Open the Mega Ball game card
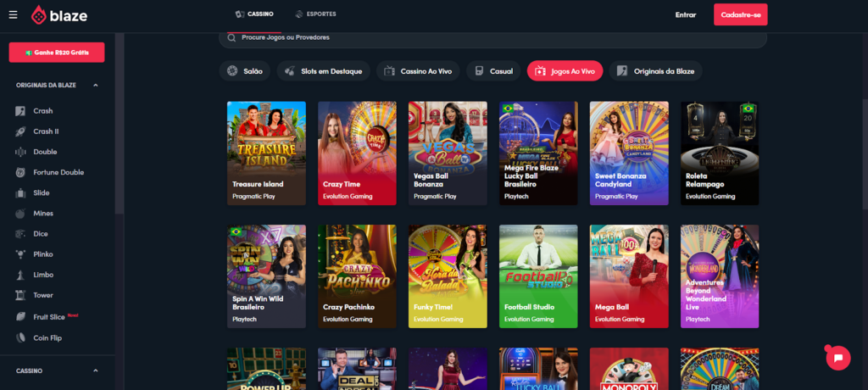The width and height of the screenshot is (868, 390). (x=629, y=276)
